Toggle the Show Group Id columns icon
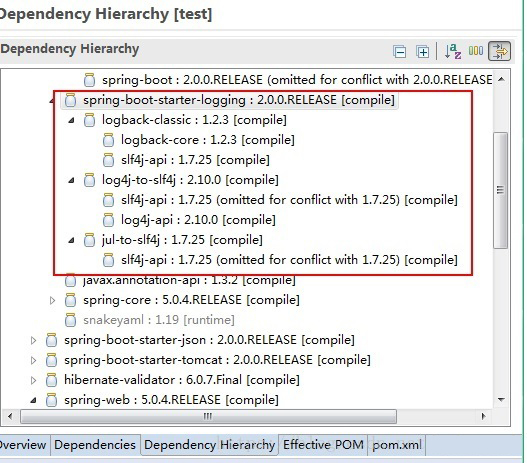The image size is (527, 463). click(x=476, y=51)
